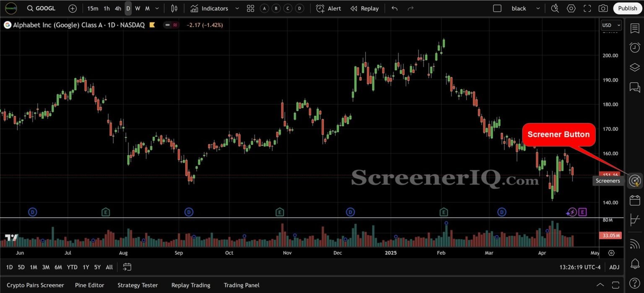The width and height of the screenshot is (644, 293).
Task: Open the candlestick chart type selector
Action: [174, 8]
